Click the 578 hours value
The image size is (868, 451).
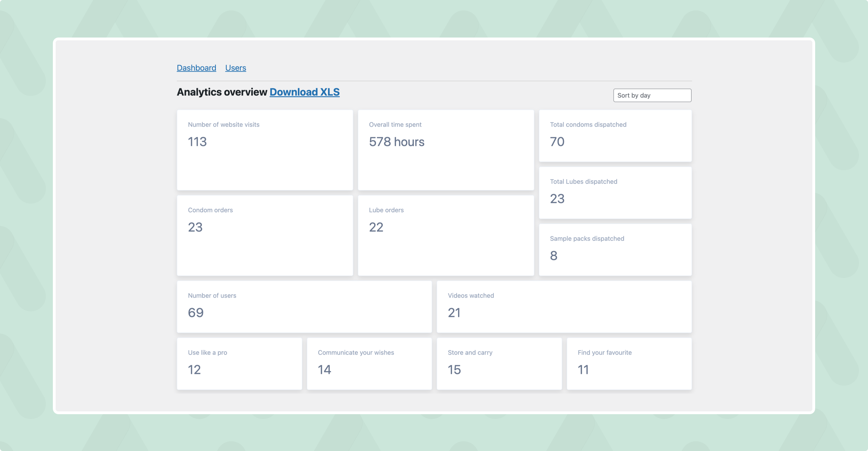[396, 142]
